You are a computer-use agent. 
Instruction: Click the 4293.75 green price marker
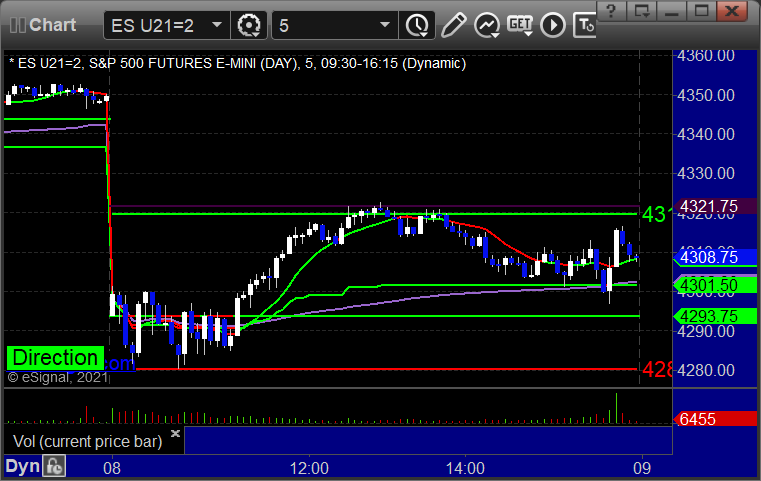click(x=714, y=316)
